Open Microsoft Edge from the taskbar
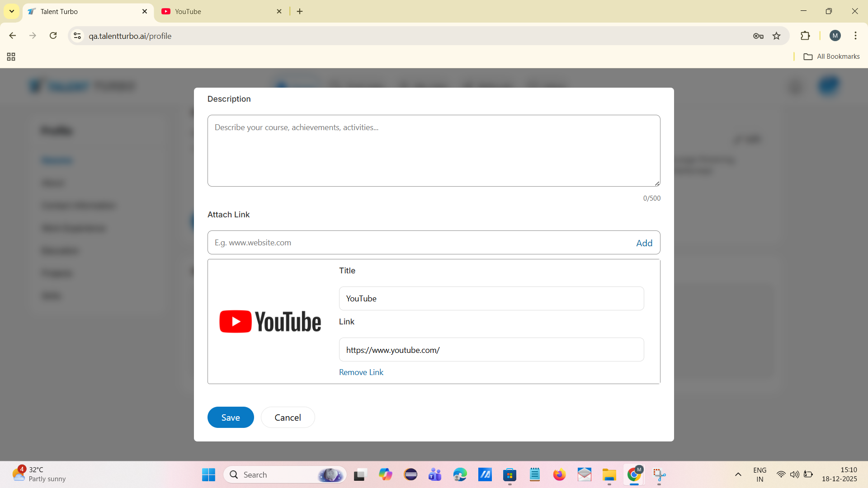The height and width of the screenshot is (488, 868). 460,474
